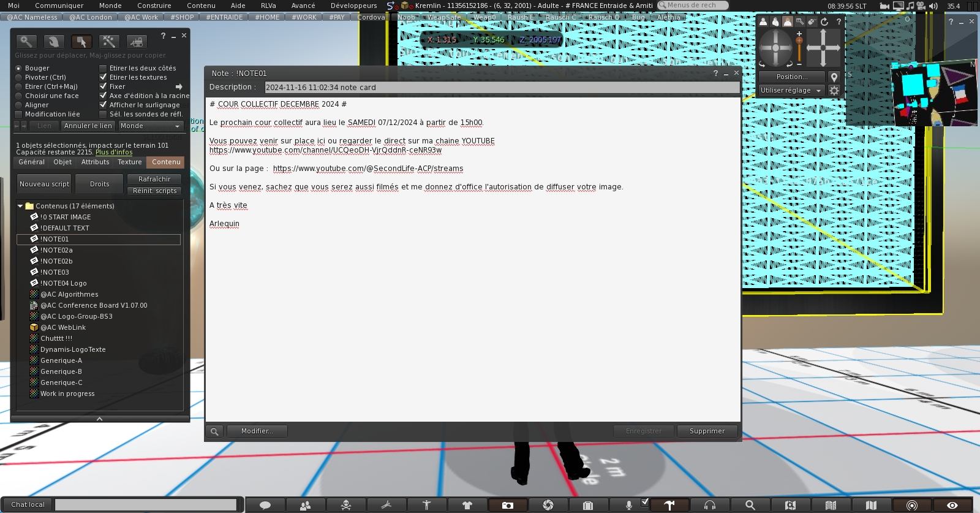
Task: Click the 'Plus d'infos' link
Action: pyautogui.click(x=114, y=152)
